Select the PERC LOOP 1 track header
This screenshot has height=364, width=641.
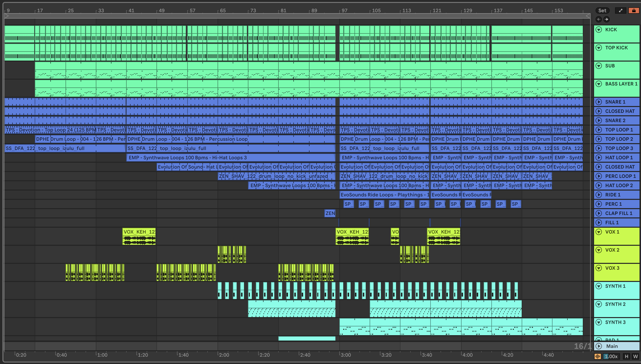620,176
